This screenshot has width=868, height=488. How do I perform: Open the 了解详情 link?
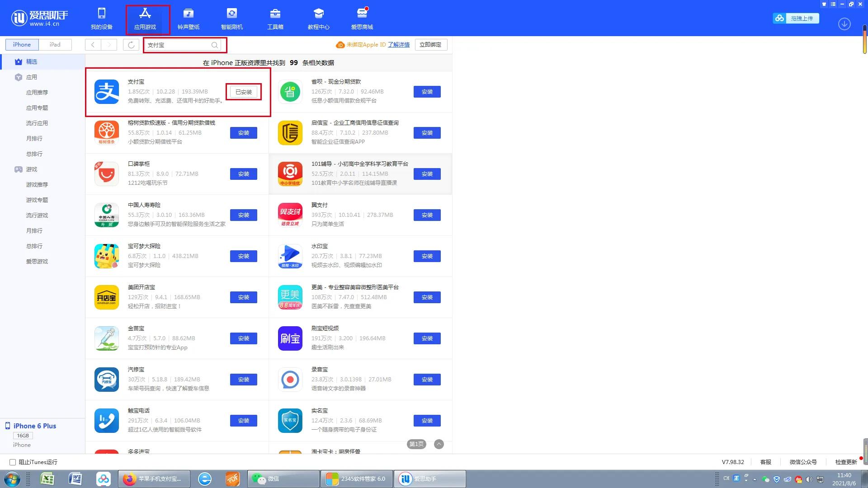tap(399, 45)
